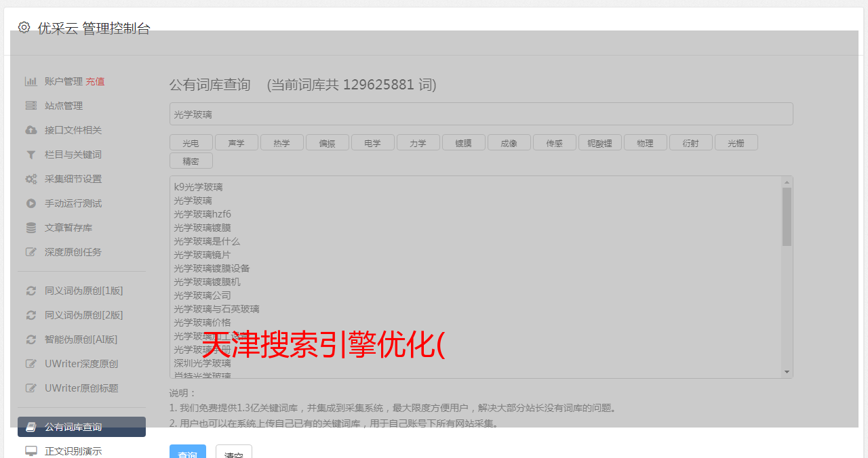Click the results list scroll-up arrow

[787, 182]
